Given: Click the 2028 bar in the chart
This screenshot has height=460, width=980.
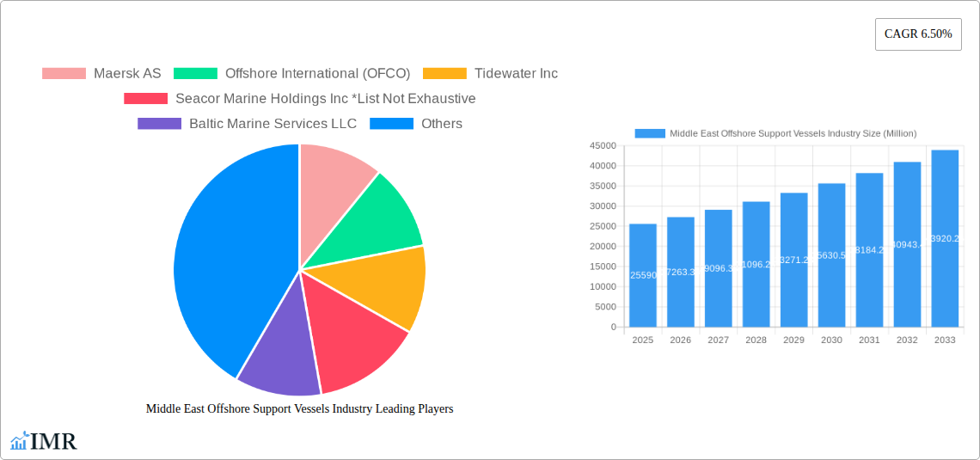Looking at the screenshot, I should [x=756, y=264].
